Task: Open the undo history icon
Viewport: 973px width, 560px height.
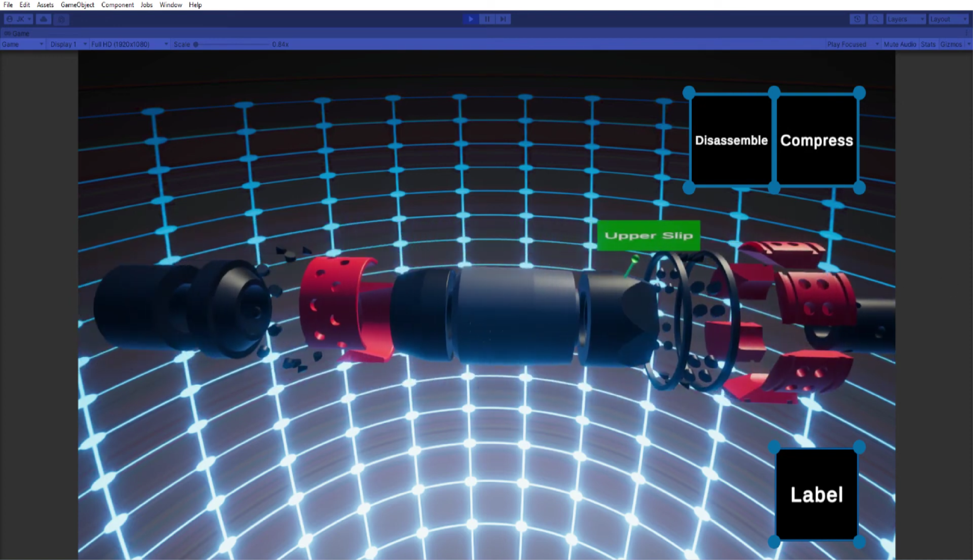Action: pyautogui.click(x=857, y=19)
